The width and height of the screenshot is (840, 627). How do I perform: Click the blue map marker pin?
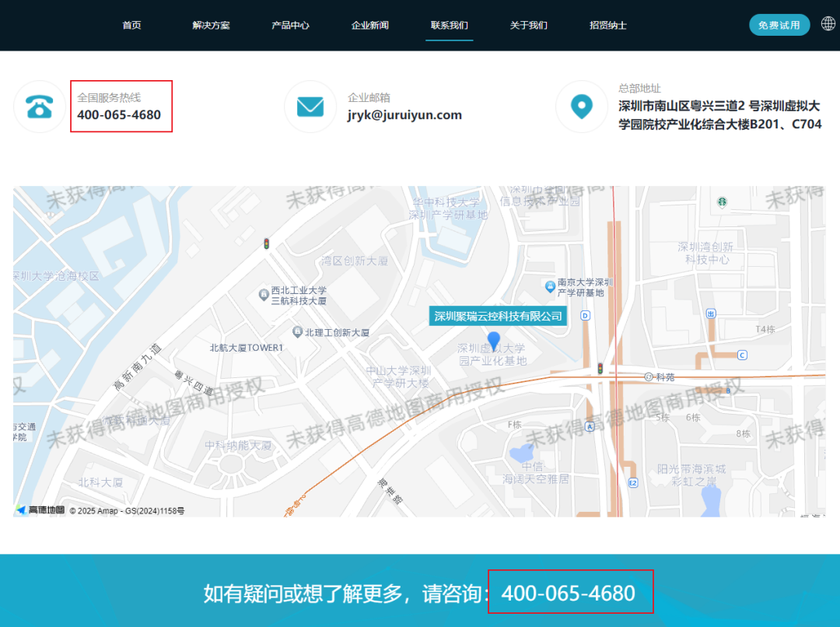(x=493, y=340)
